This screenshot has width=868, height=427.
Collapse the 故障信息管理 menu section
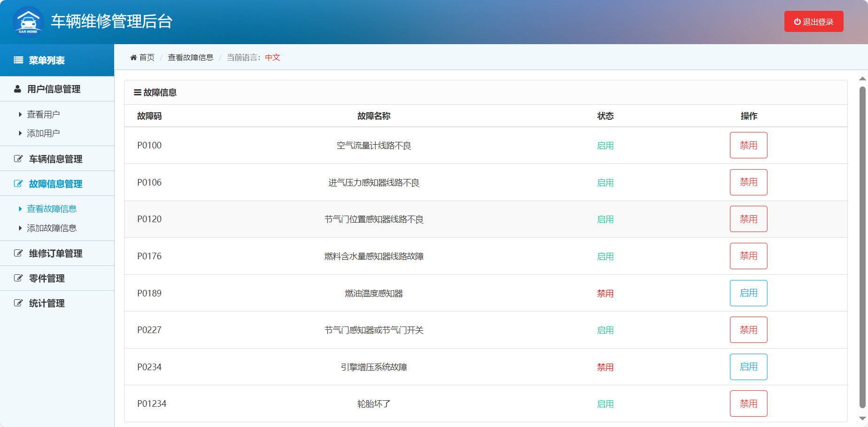coord(57,184)
